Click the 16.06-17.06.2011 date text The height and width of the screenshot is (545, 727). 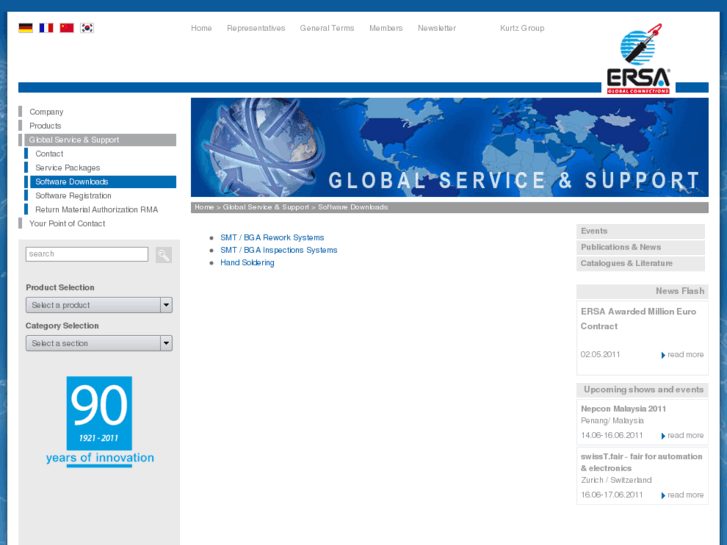pyautogui.click(x=612, y=494)
